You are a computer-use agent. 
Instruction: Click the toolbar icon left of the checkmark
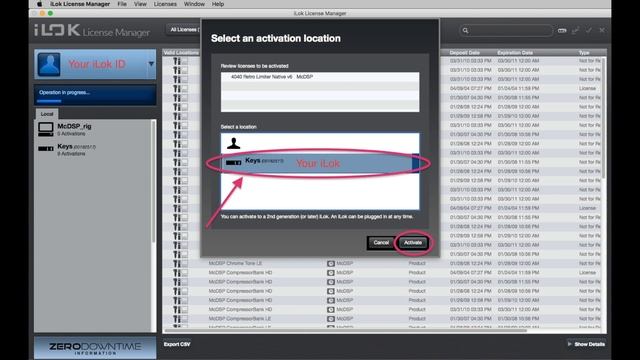(576, 30)
